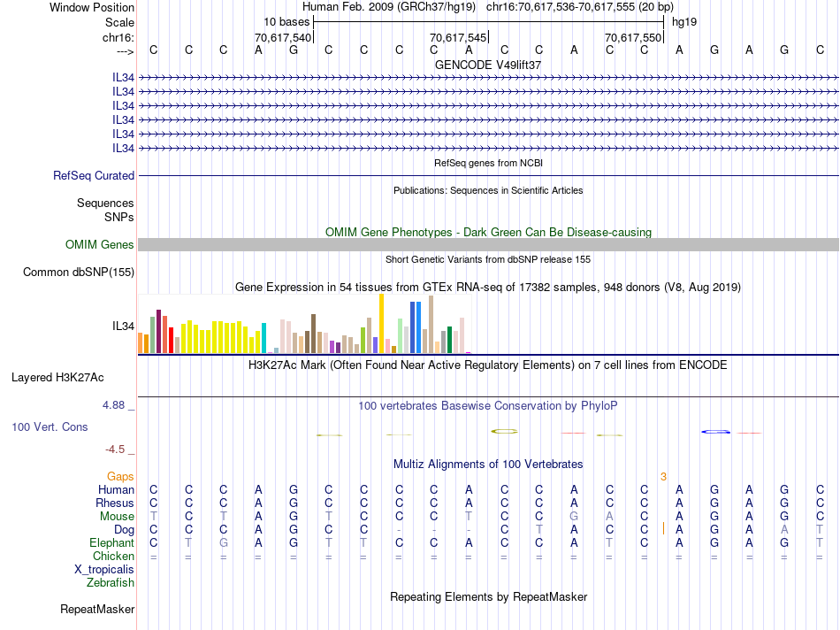
Task: Click the chr16: base position label
Action: pos(118,37)
